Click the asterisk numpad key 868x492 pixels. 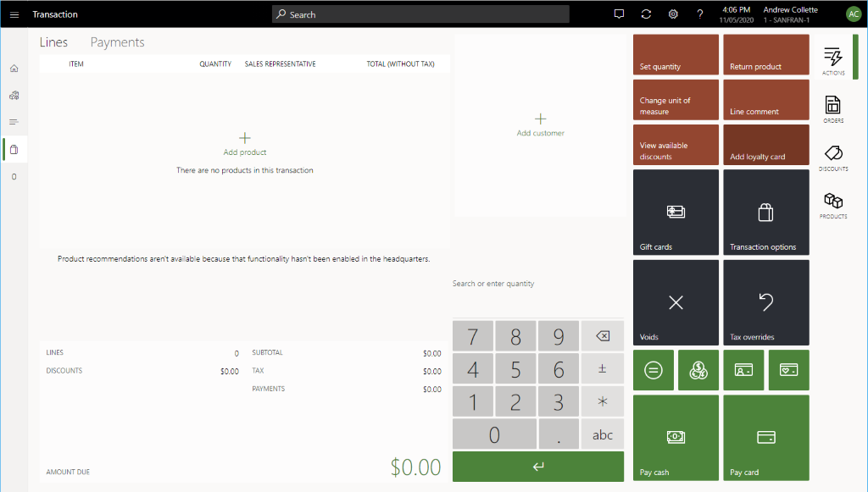603,401
